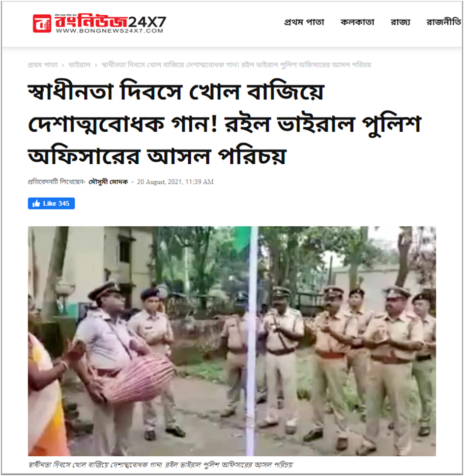464x476 pixels.
Task: Click the italic image caption text
Action: pos(161,465)
